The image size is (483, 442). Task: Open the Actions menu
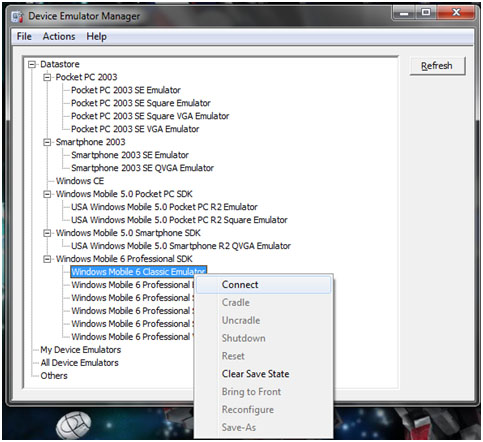pyautogui.click(x=59, y=36)
